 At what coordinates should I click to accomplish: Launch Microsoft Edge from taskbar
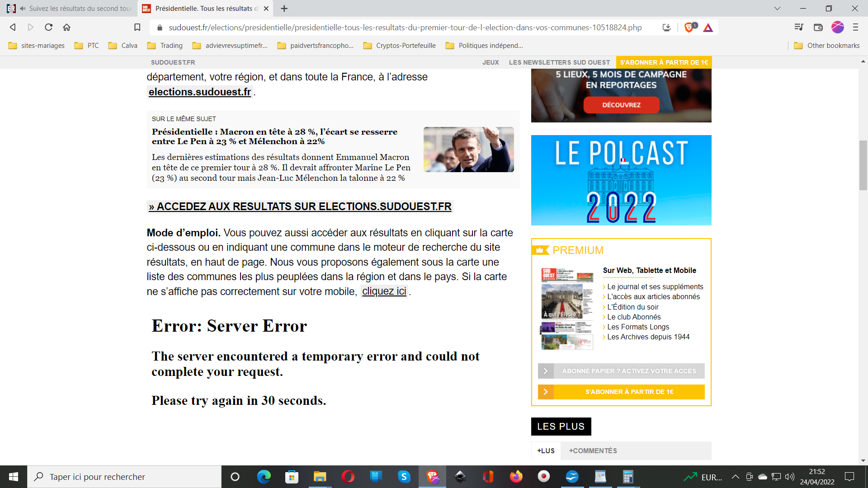264,477
